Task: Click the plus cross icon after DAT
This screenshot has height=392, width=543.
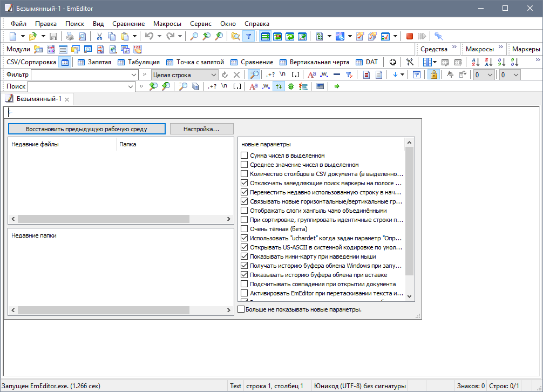Action: pyautogui.click(x=393, y=62)
